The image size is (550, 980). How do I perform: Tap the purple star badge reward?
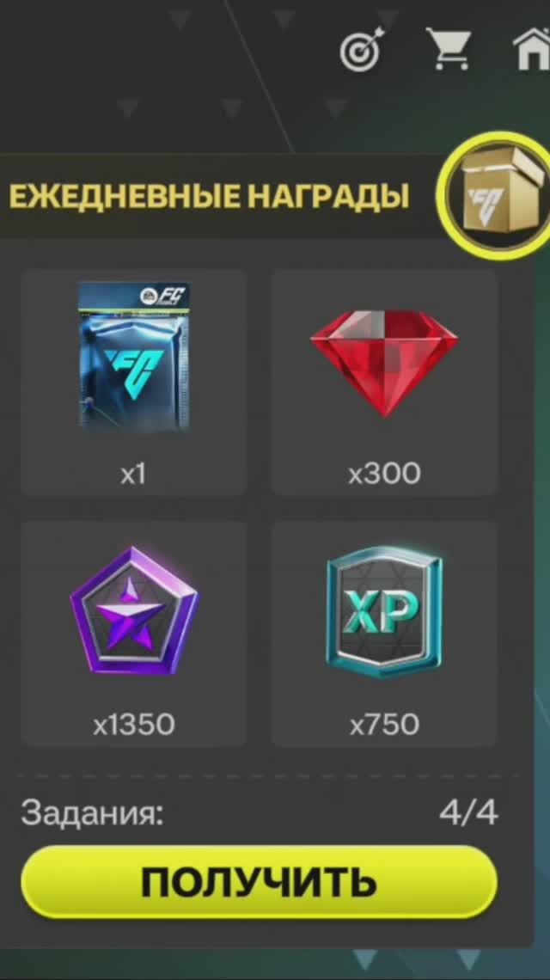pyautogui.click(x=134, y=611)
